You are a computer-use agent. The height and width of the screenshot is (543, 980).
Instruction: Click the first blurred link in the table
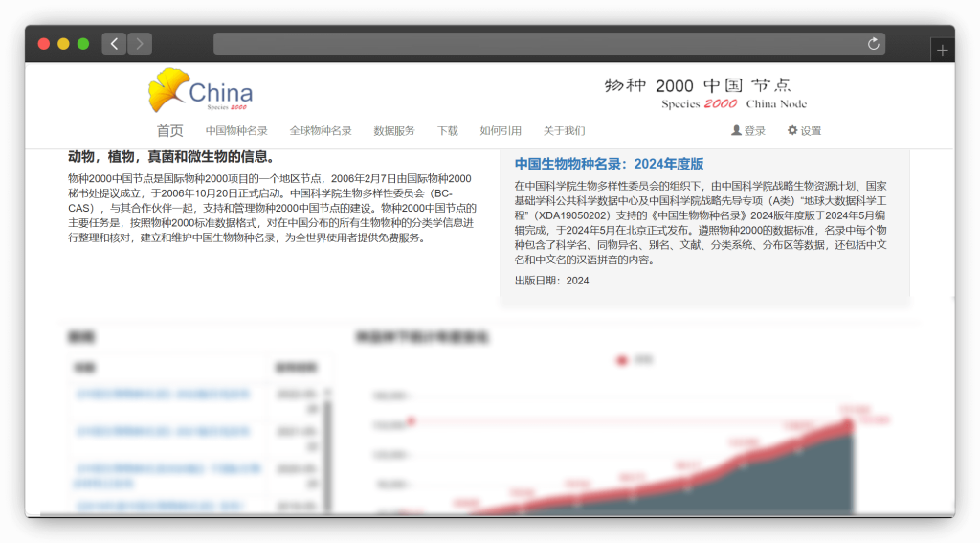click(163, 395)
